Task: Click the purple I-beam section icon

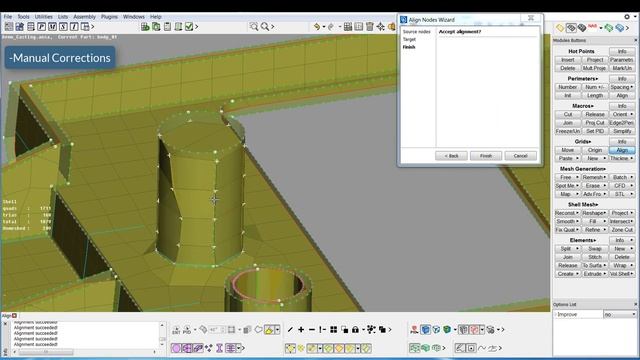Action: (x=220, y=348)
